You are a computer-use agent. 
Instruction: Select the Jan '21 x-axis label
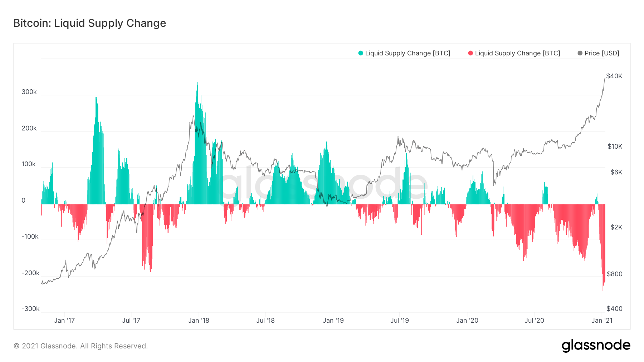click(602, 321)
